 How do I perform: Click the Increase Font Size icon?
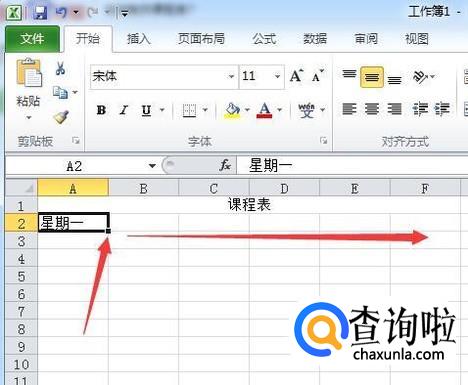pyautogui.click(x=296, y=76)
